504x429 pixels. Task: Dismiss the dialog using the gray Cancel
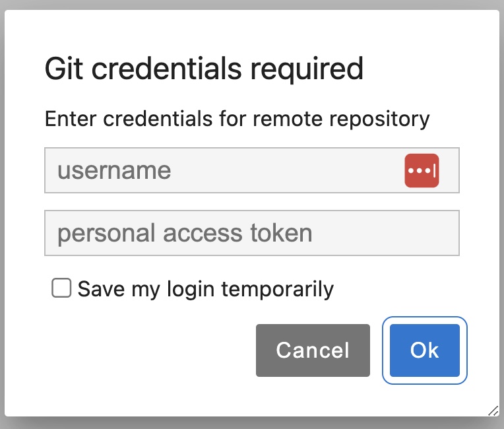tap(313, 350)
